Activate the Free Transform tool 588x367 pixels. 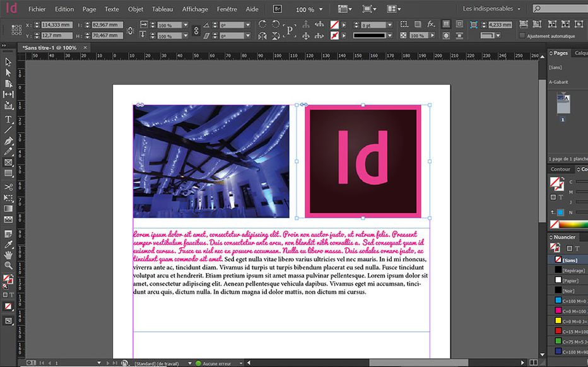[8, 197]
